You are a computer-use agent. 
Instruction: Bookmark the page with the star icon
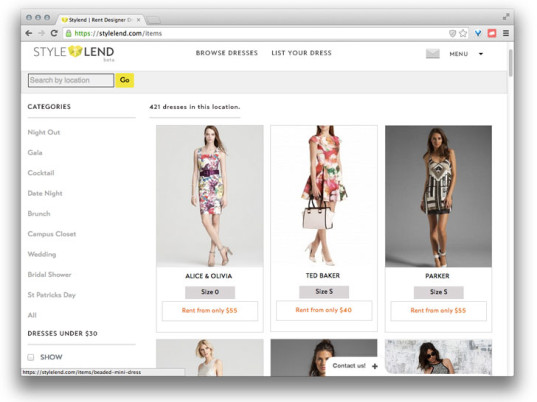[x=463, y=33]
